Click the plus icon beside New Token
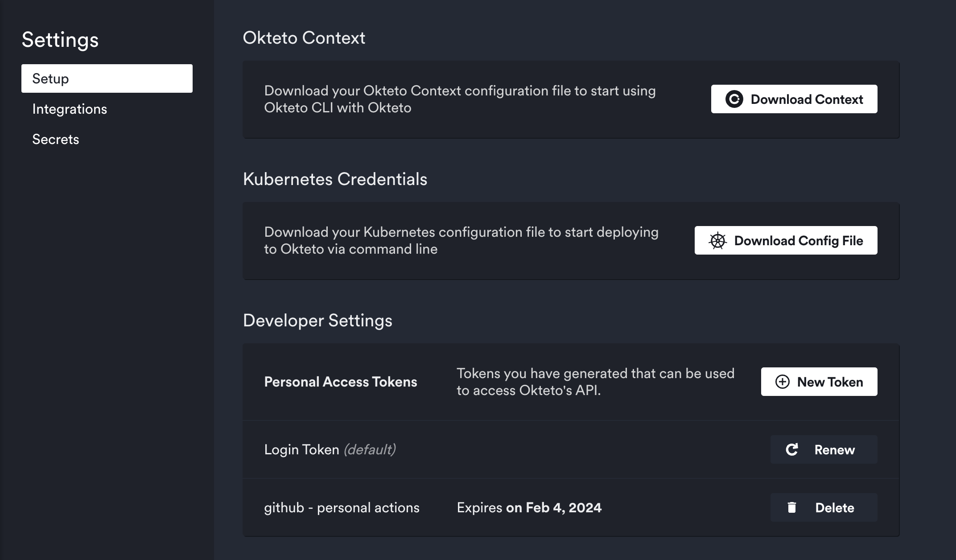The height and width of the screenshot is (560, 956). [x=782, y=382]
